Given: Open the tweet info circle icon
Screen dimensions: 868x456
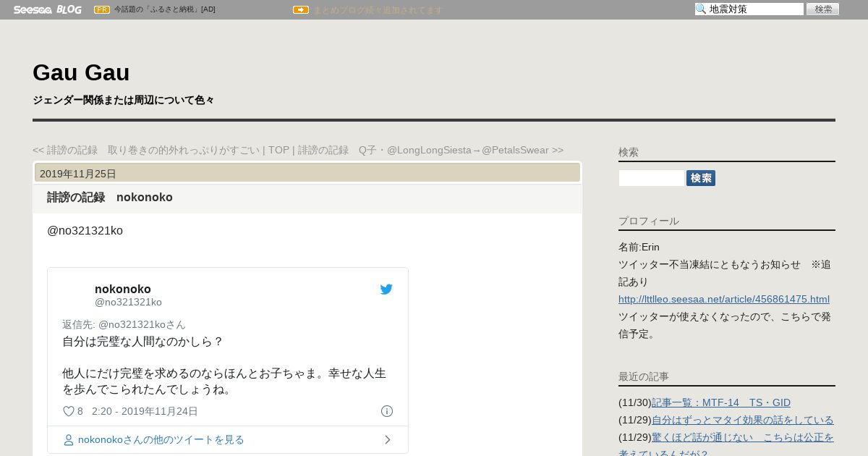Looking at the screenshot, I should tap(387, 411).
